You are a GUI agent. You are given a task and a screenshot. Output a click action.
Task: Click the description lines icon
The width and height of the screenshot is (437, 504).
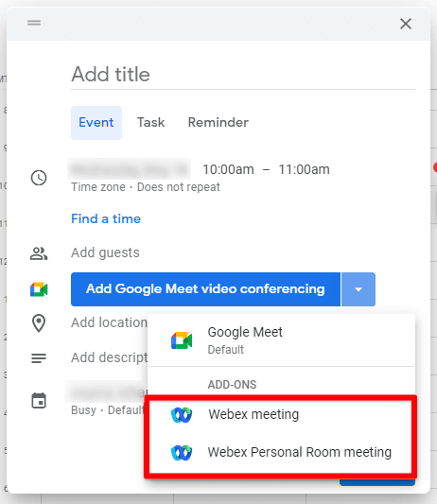[39, 358]
